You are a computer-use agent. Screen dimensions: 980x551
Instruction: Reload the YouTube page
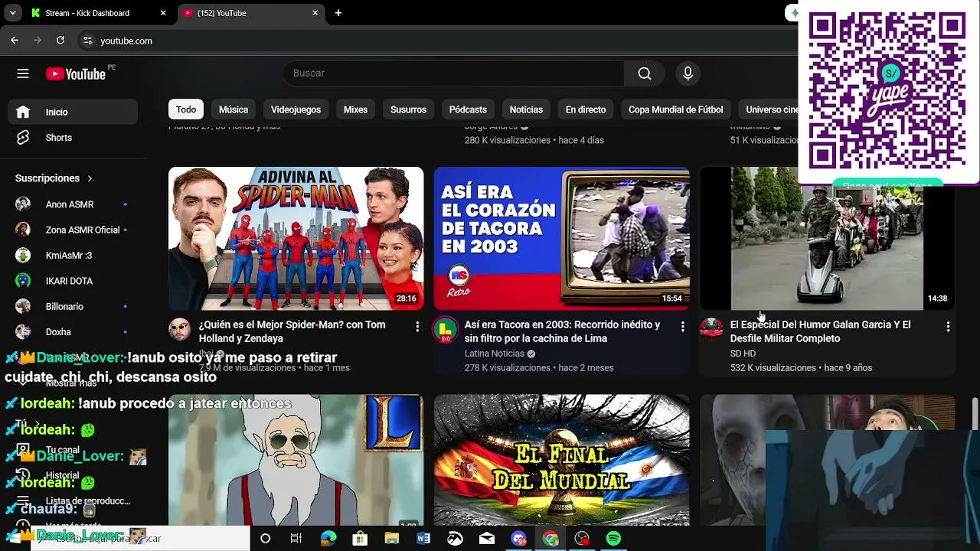60,41
